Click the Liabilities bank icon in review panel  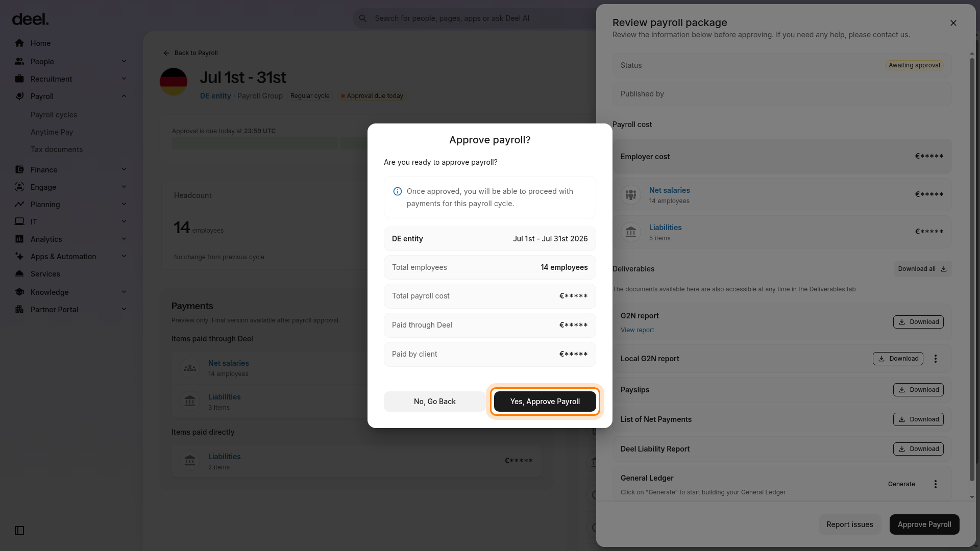point(631,232)
